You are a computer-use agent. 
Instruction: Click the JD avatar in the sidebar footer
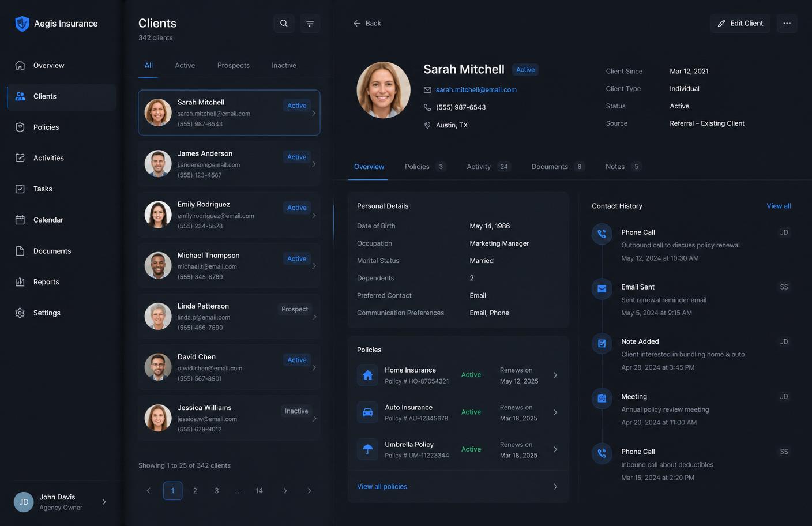24,502
